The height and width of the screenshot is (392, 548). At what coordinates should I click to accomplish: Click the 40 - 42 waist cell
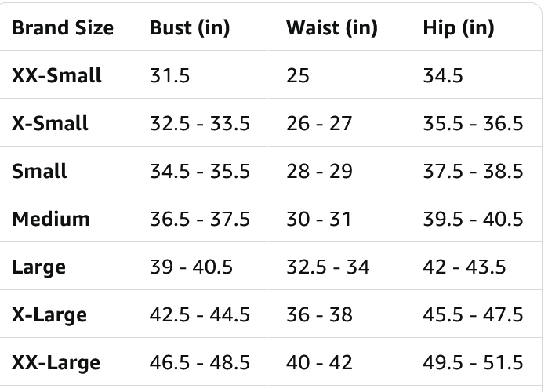(x=319, y=363)
